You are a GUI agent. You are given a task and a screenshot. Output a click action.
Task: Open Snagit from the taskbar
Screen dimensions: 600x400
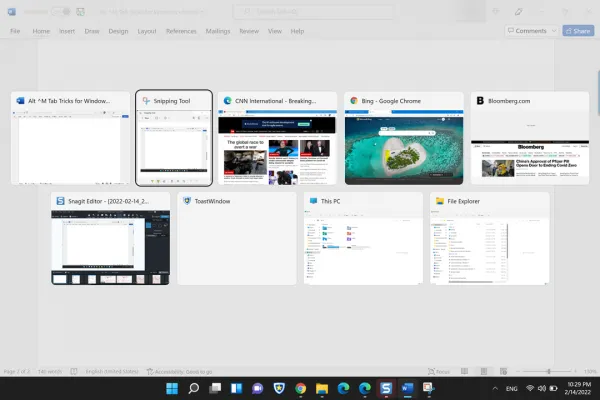pyautogui.click(x=386, y=389)
